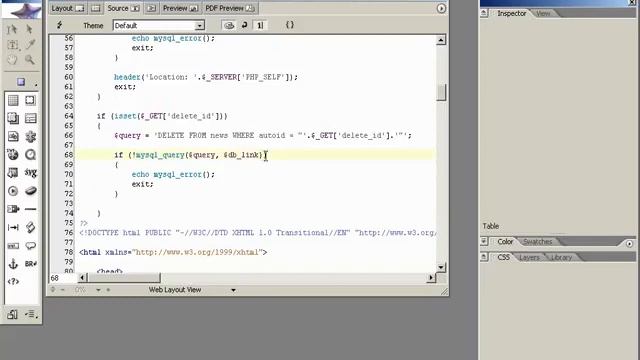640x360 pixels.
Task: Select the Library palette tab
Action: [561, 258]
